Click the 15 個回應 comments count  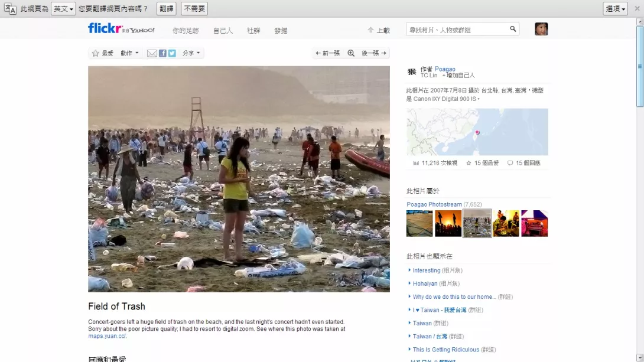524,163
